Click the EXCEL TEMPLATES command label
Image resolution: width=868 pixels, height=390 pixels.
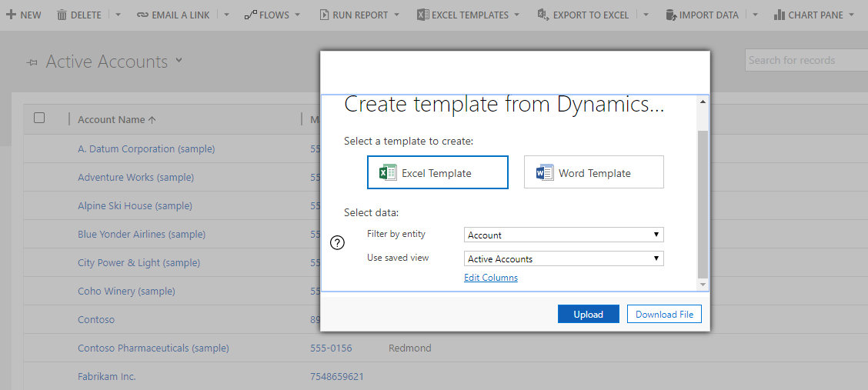[x=470, y=15]
